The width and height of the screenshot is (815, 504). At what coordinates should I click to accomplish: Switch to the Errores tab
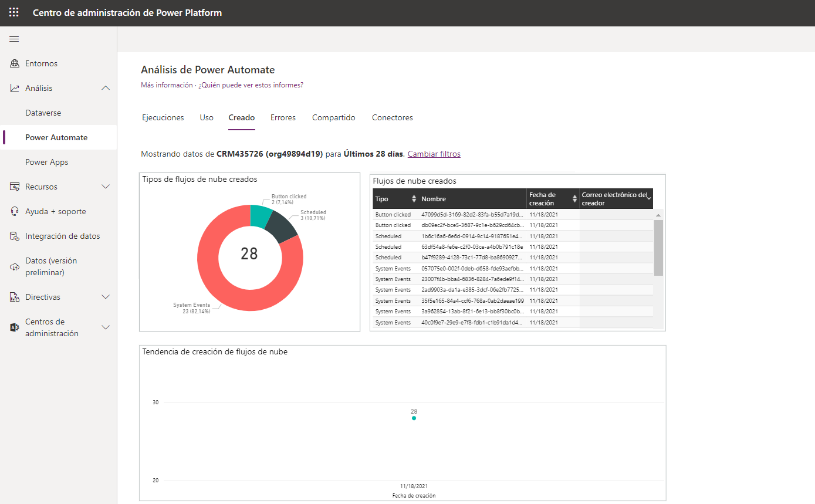click(x=283, y=118)
